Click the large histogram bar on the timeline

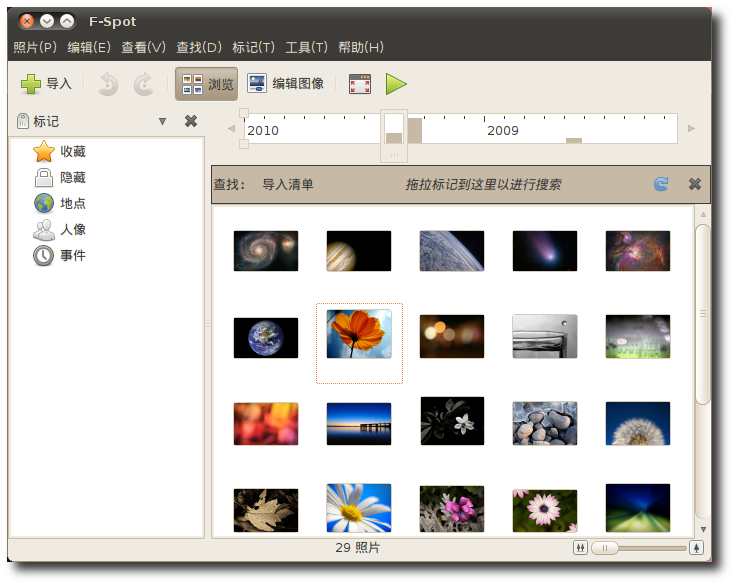(415, 131)
